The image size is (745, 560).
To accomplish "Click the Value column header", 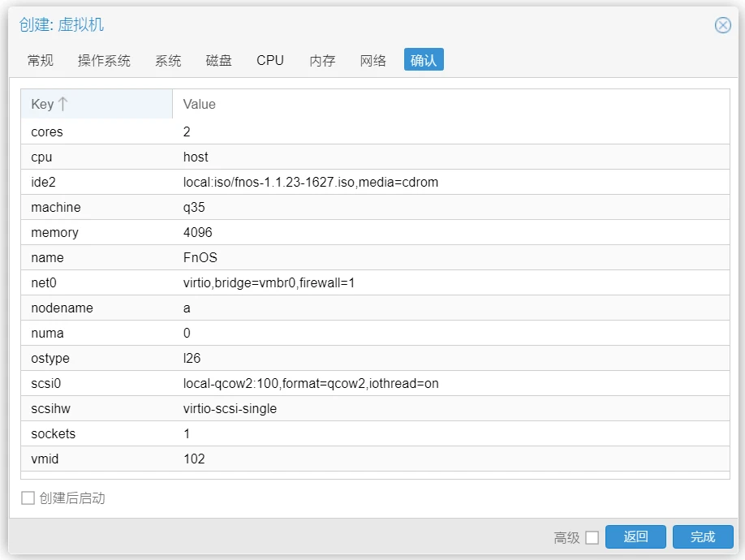I will pyautogui.click(x=200, y=104).
